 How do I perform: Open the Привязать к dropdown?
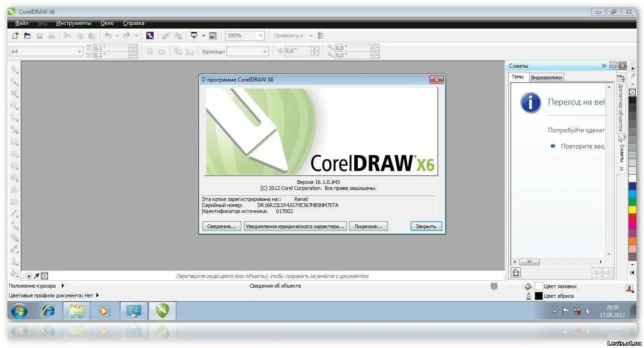311,35
